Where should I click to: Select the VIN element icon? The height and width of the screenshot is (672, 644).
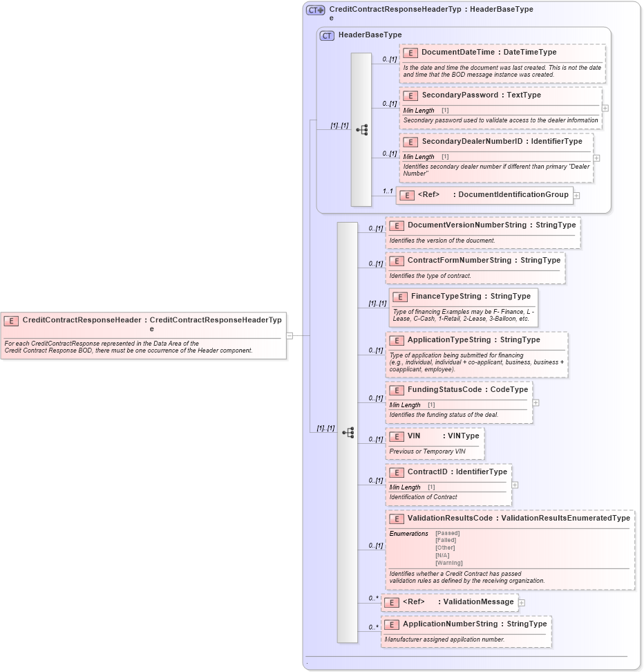click(x=397, y=436)
